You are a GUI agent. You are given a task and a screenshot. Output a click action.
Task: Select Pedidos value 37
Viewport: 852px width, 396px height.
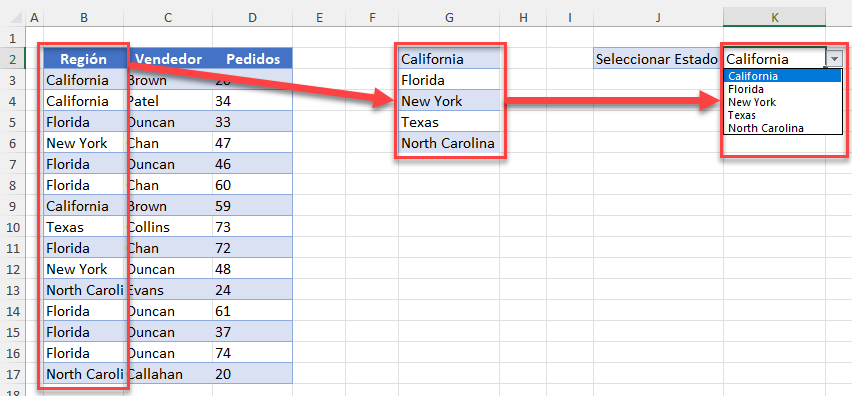pos(252,332)
